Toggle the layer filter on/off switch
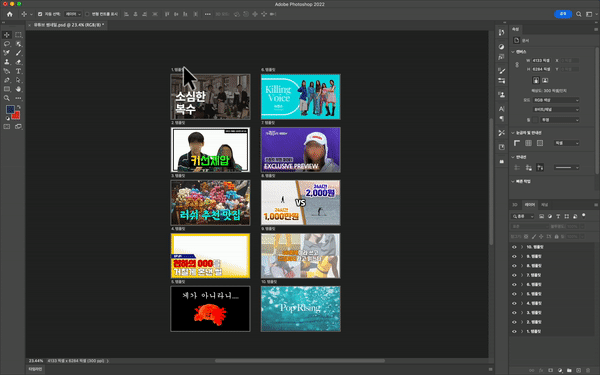The width and height of the screenshot is (600, 375). [584, 216]
